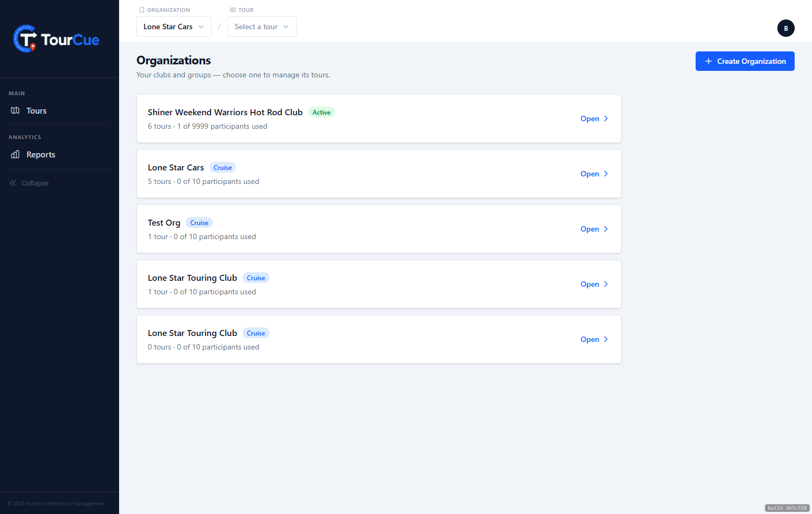Click the Cruise badge next to Test Org
Screen dimensions: 812x514
point(199,222)
